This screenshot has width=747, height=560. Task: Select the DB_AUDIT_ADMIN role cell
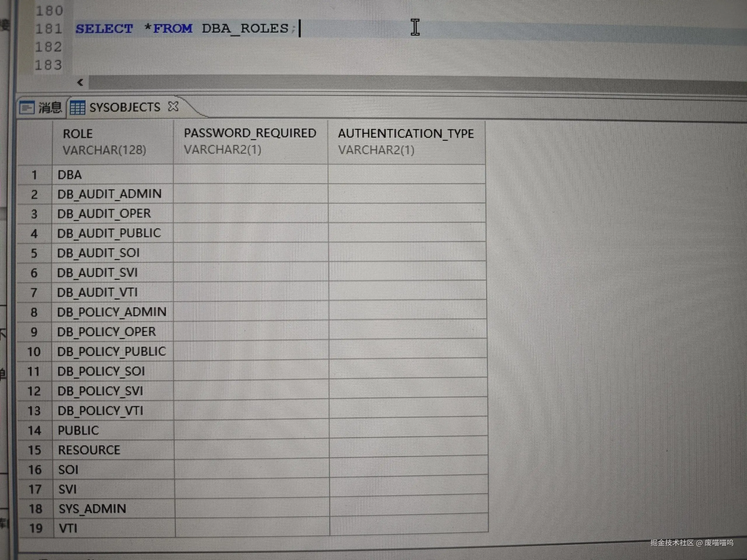109,194
